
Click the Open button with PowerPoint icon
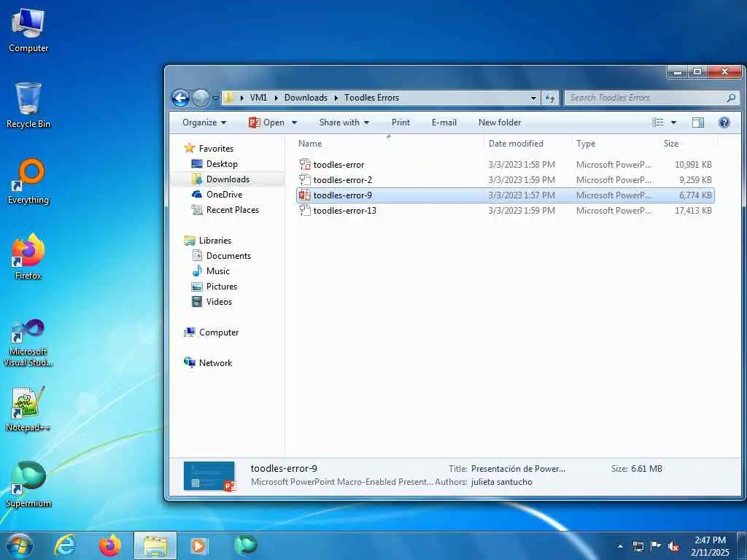(x=267, y=122)
